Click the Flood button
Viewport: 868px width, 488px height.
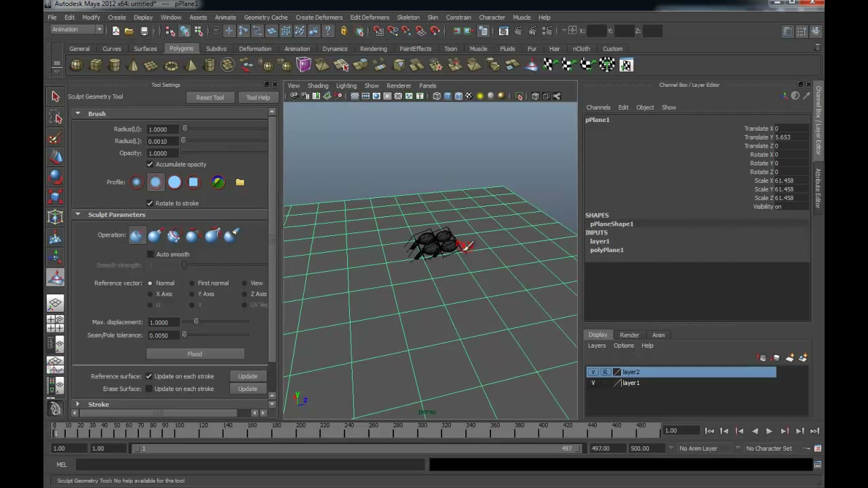click(195, 354)
